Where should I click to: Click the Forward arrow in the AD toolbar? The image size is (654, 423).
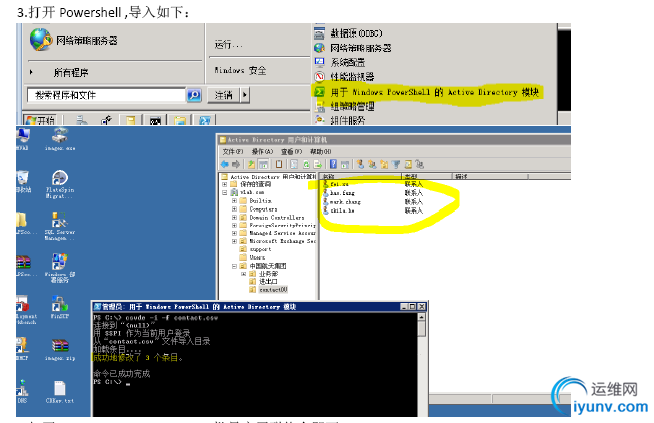pos(236,164)
